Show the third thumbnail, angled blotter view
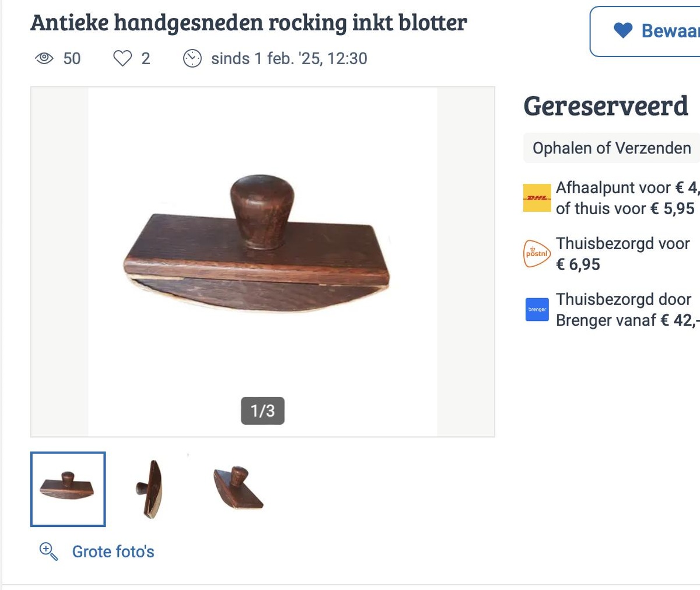This screenshot has height=590, width=700. pos(237,489)
